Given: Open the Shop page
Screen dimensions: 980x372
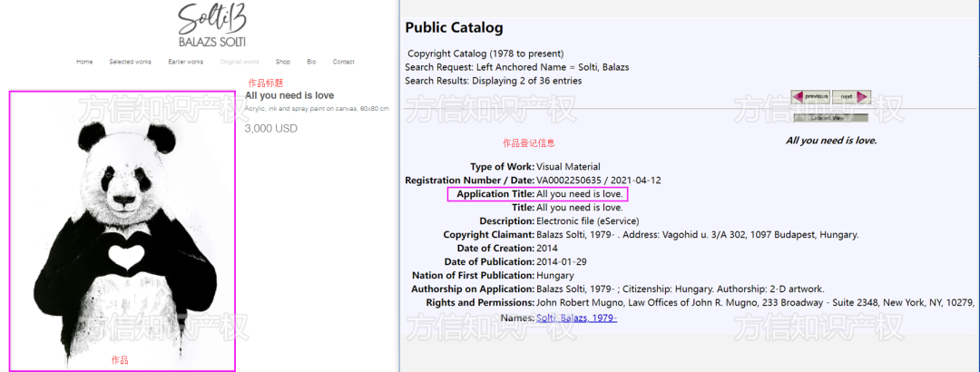Looking at the screenshot, I should (x=282, y=62).
